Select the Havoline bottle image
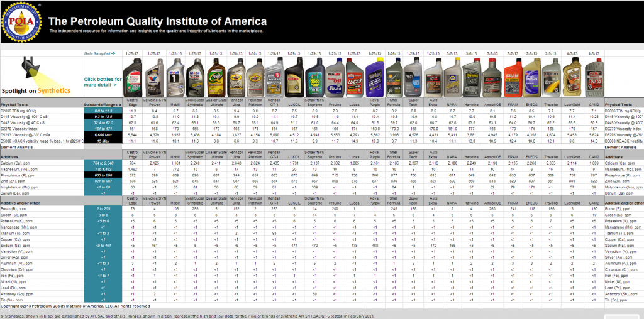The width and height of the screenshot is (644, 319). click(471, 77)
